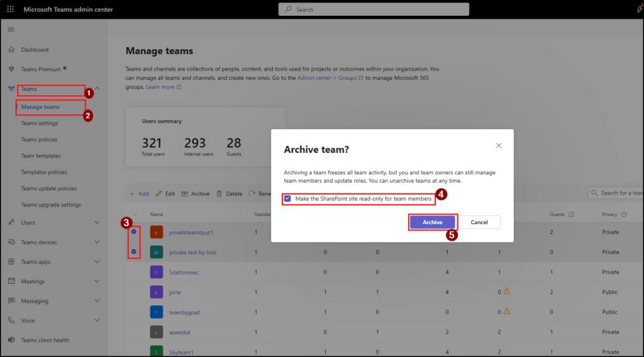The width and height of the screenshot is (644, 357).
Task: Click Cancel in the Archive dialog
Action: click(x=479, y=222)
